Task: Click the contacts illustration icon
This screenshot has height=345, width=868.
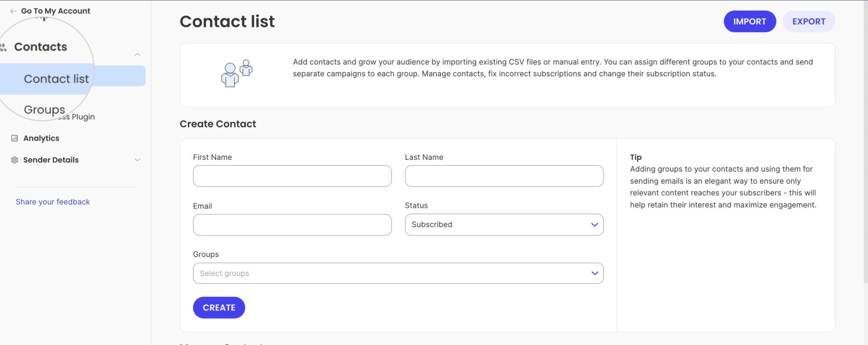Action: 237,74
